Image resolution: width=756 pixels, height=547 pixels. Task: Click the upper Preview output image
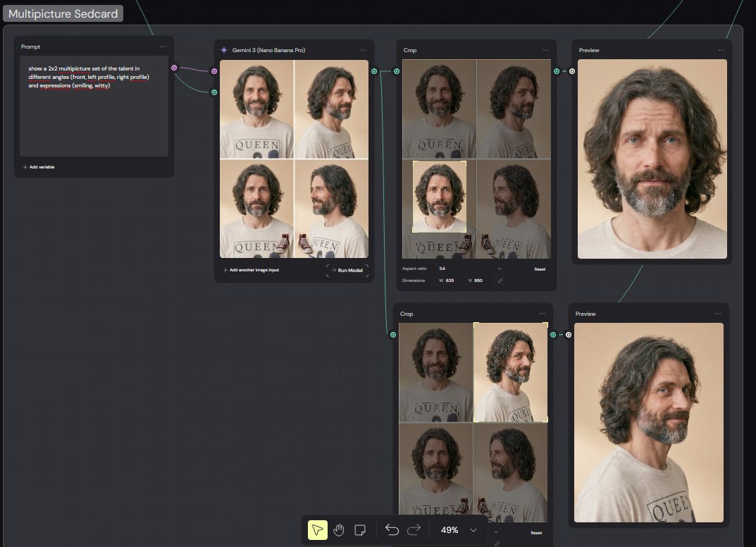(x=652, y=159)
